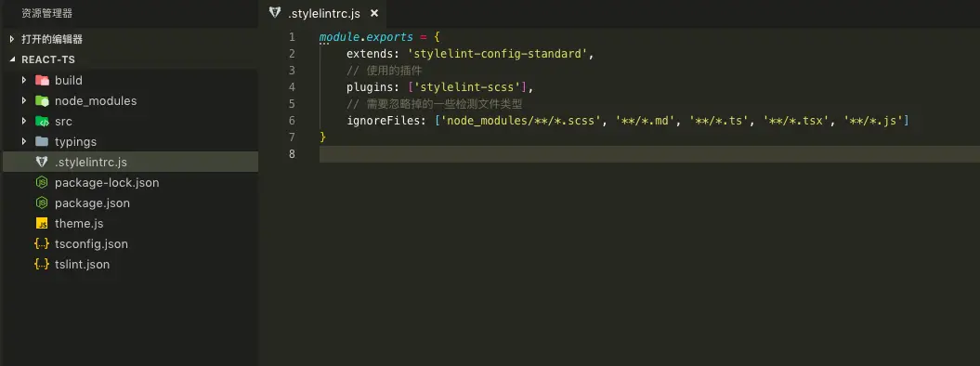Open the build folder

[69, 80]
